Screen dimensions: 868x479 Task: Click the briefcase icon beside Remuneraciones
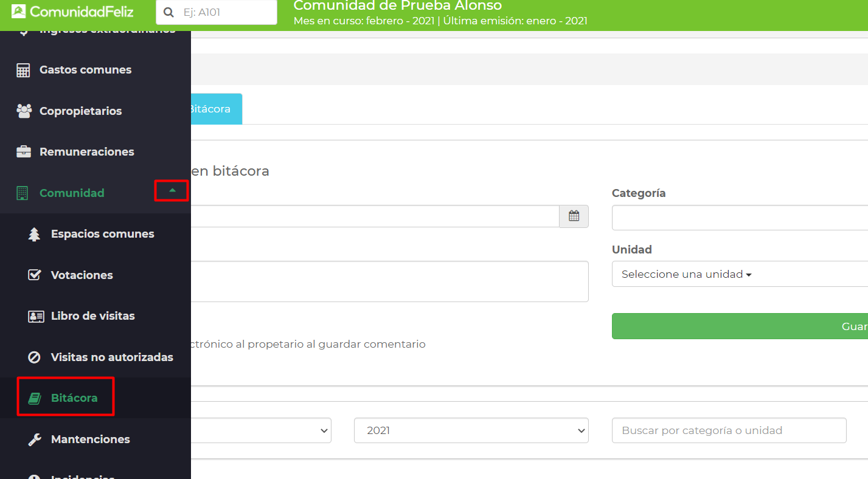coord(24,152)
